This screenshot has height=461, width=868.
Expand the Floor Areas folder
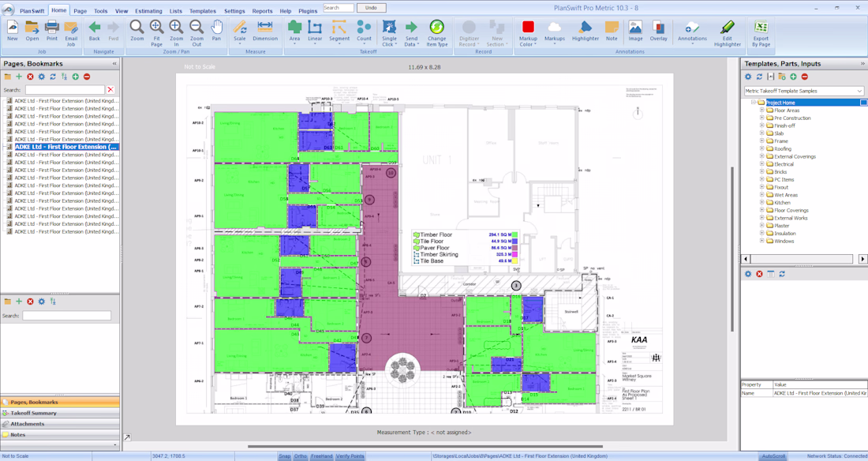(762, 111)
